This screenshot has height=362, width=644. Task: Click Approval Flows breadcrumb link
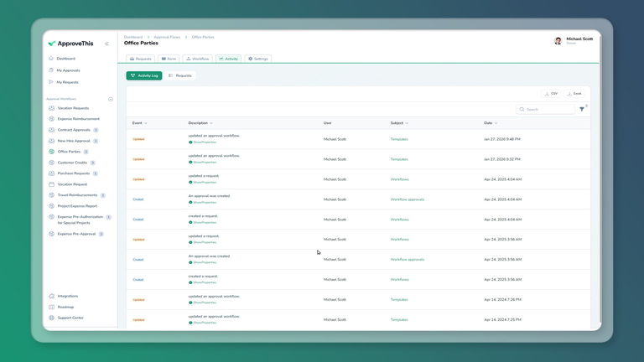[x=167, y=37]
